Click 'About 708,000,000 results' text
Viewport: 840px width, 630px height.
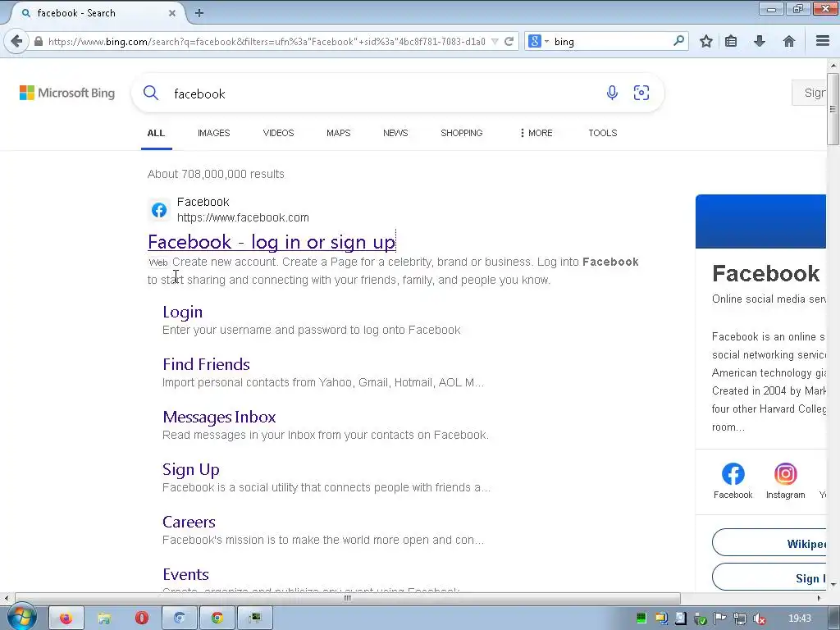pyautogui.click(x=216, y=174)
